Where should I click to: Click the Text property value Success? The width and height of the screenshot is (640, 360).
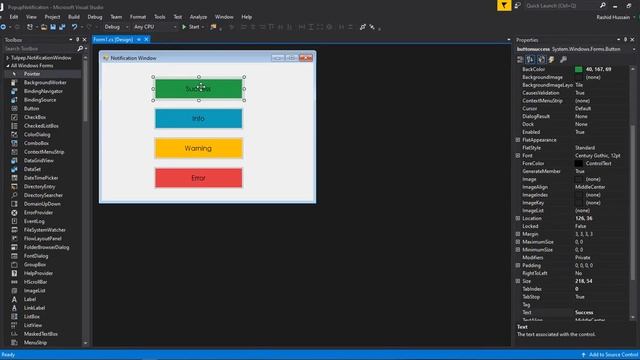pos(584,313)
